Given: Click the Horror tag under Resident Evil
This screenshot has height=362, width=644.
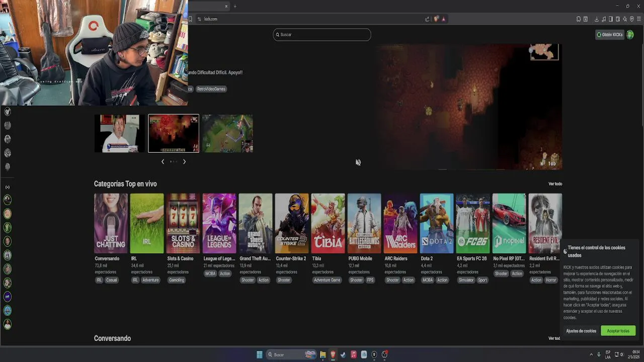Looking at the screenshot, I should (551, 280).
